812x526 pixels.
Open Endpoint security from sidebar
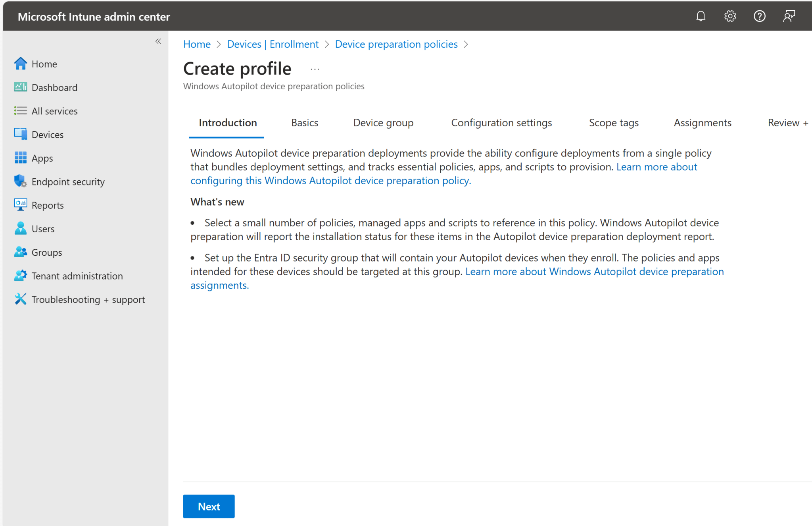click(x=68, y=181)
